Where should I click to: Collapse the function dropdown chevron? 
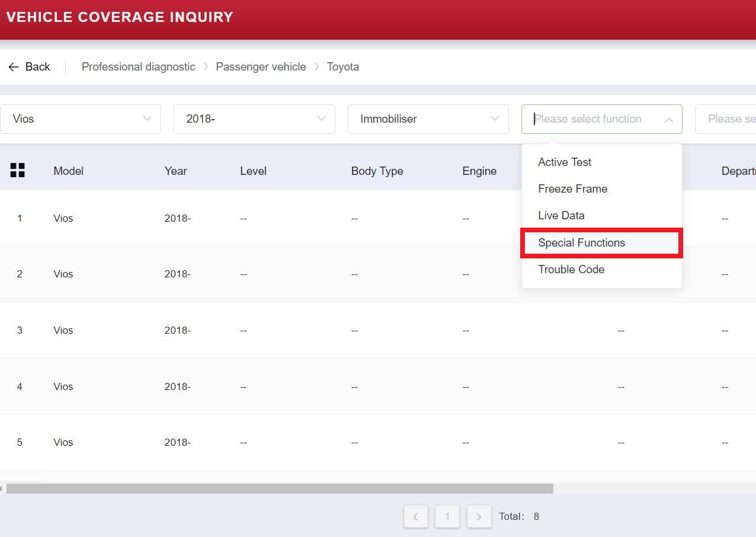(x=668, y=120)
